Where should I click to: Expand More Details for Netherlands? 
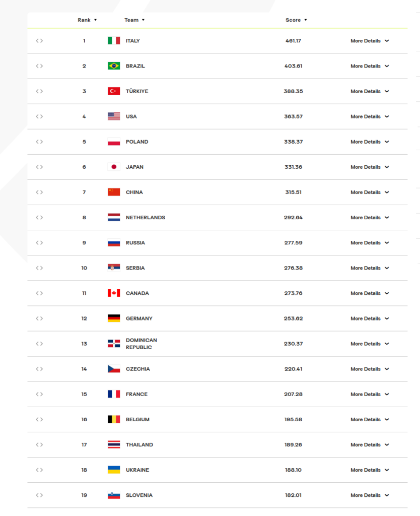click(x=370, y=218)
